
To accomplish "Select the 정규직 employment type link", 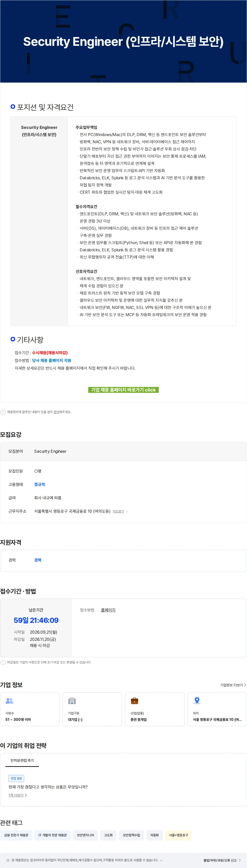I will coord(39,484).
